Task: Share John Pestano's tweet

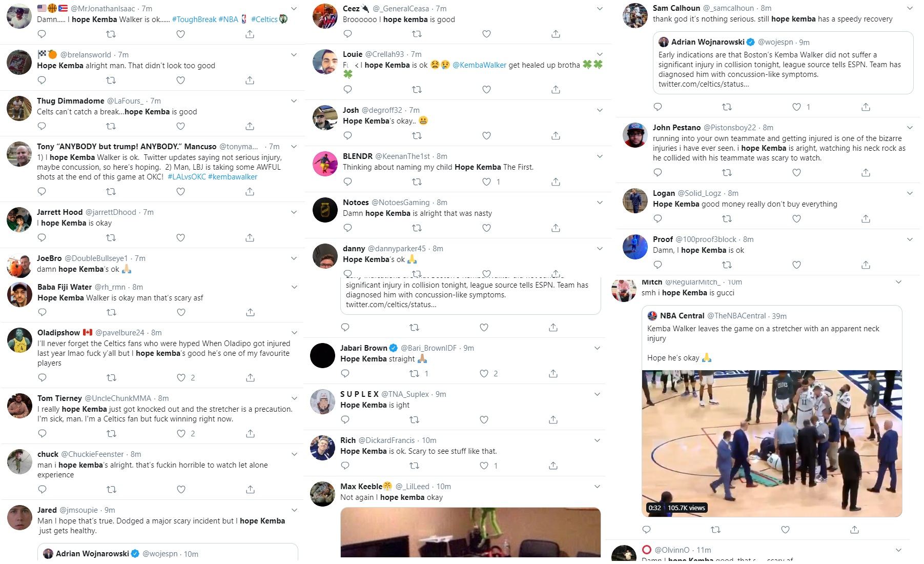Action: point(866,172)
